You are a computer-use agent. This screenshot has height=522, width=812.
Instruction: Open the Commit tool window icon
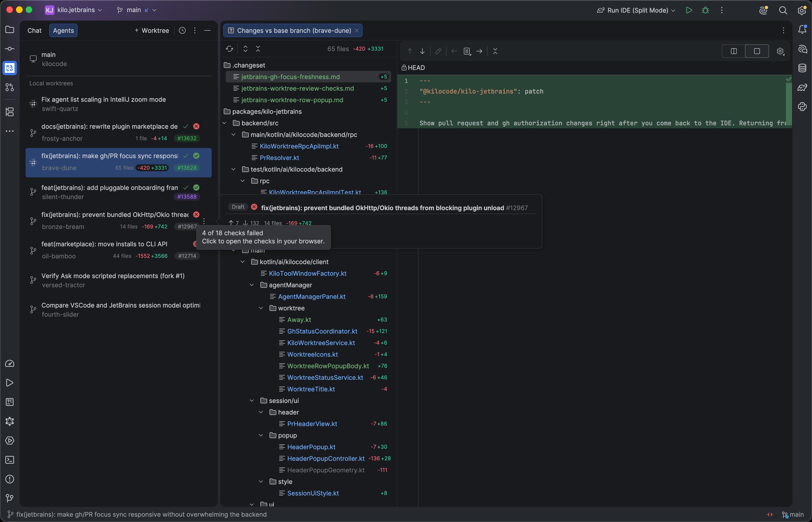point(9,49)
